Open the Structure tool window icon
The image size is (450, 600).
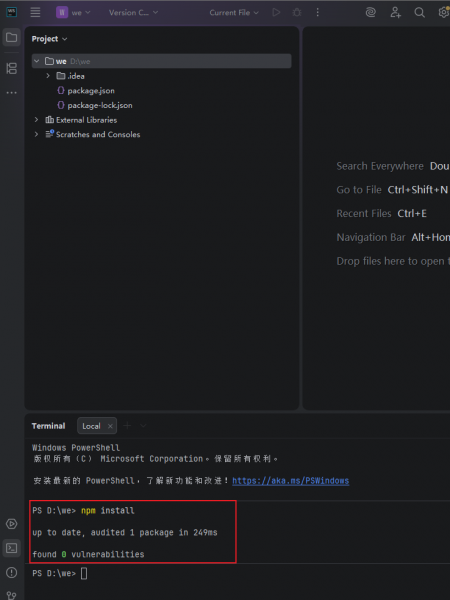click(x=11, y=68)
